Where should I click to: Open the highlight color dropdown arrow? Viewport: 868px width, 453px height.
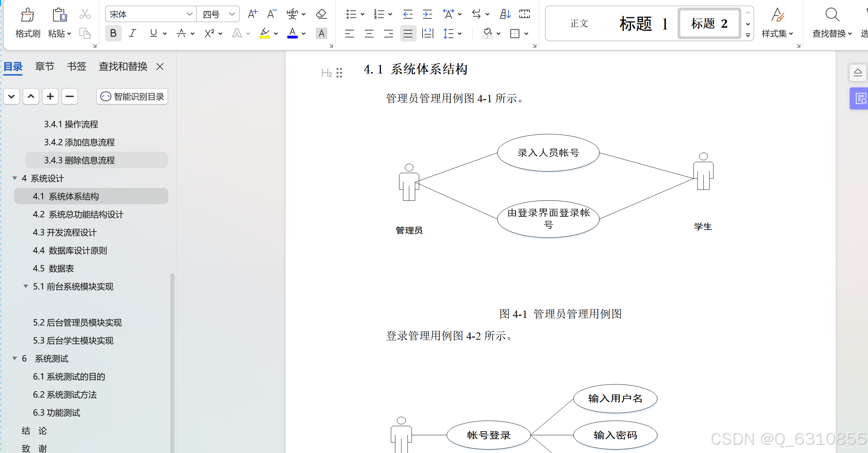tap(276, 34)
